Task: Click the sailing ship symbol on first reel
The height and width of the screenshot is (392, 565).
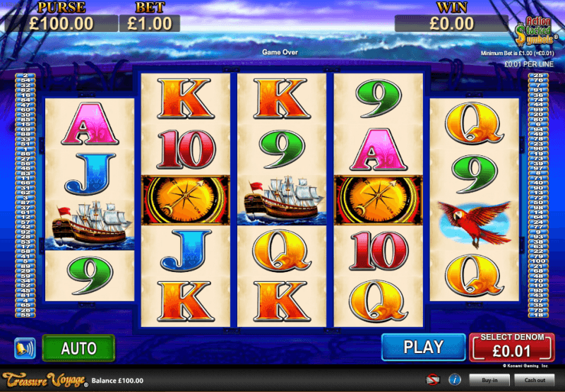Action: 90,225
